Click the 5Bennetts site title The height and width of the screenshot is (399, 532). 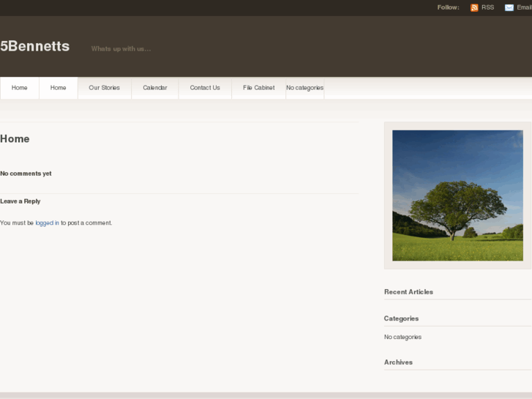click(x=34, y=46)
